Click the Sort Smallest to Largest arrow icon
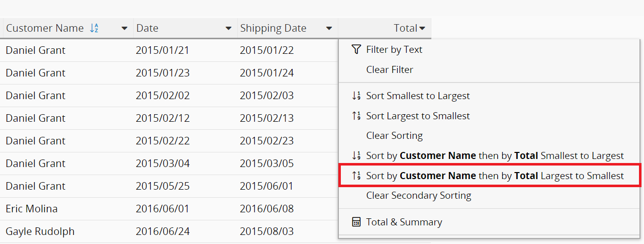Viewport: 644px width, 244px height. (356, 96)
